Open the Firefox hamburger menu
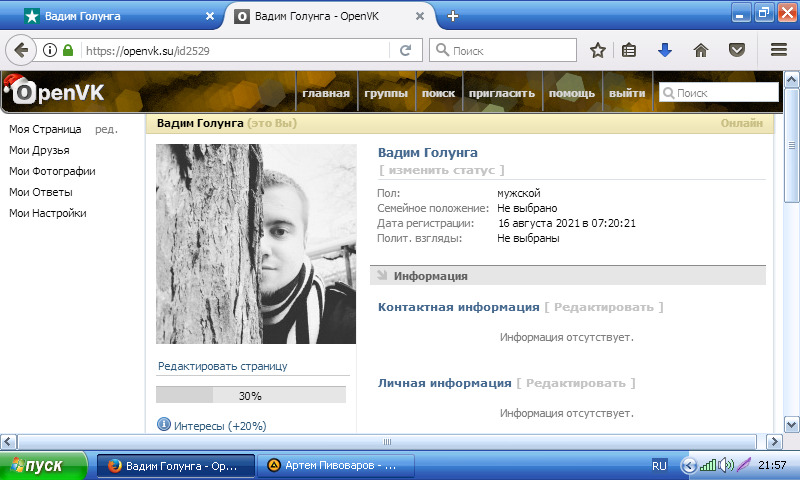The image size is (800, 480). [x=779, y=50]
